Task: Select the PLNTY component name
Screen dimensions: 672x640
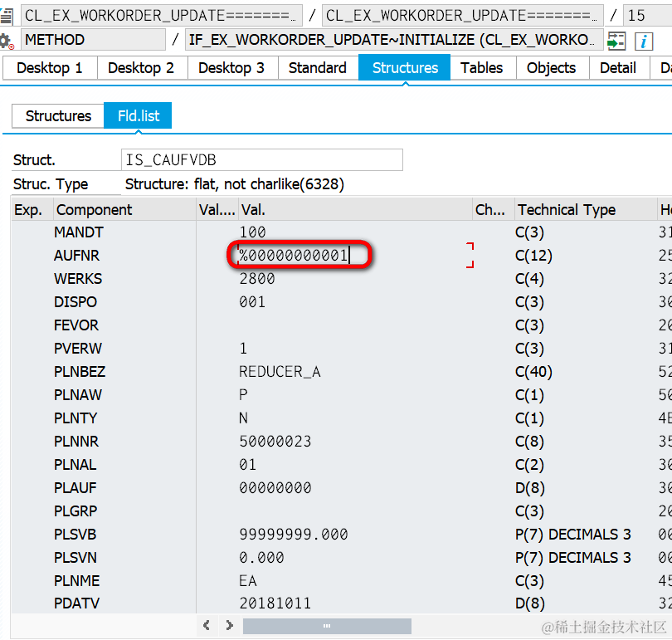Action: 75,418
